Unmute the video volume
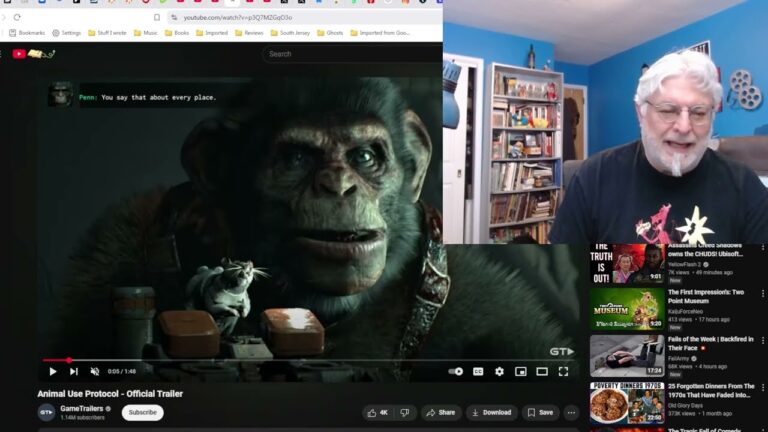The image size is (768, 432). point(95,371)
